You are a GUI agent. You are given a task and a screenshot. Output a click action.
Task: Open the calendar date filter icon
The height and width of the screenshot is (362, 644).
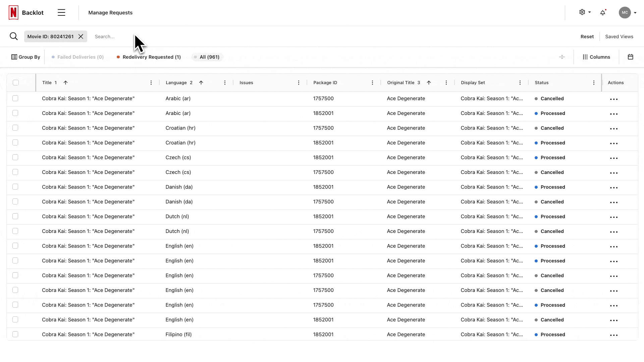coord(631,57)
